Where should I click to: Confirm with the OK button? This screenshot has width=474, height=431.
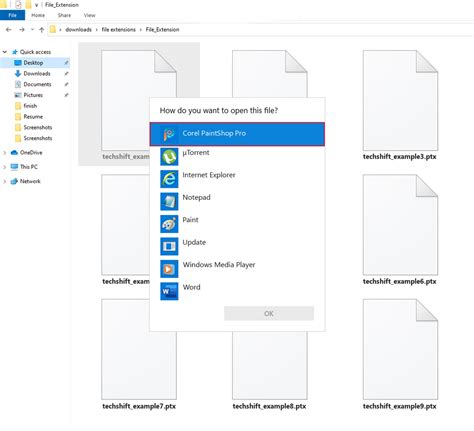point(269,313)
